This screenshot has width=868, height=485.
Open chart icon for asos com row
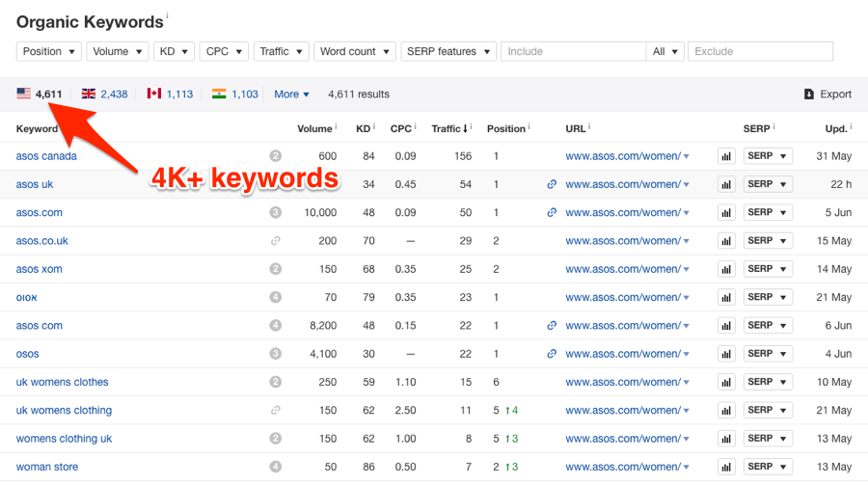click(726, 326)
